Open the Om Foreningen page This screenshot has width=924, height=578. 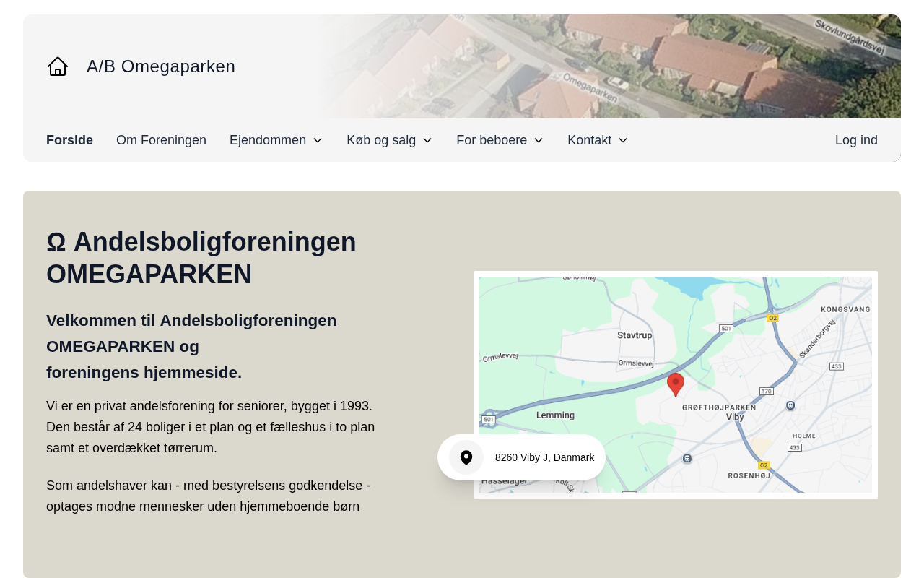161,140
